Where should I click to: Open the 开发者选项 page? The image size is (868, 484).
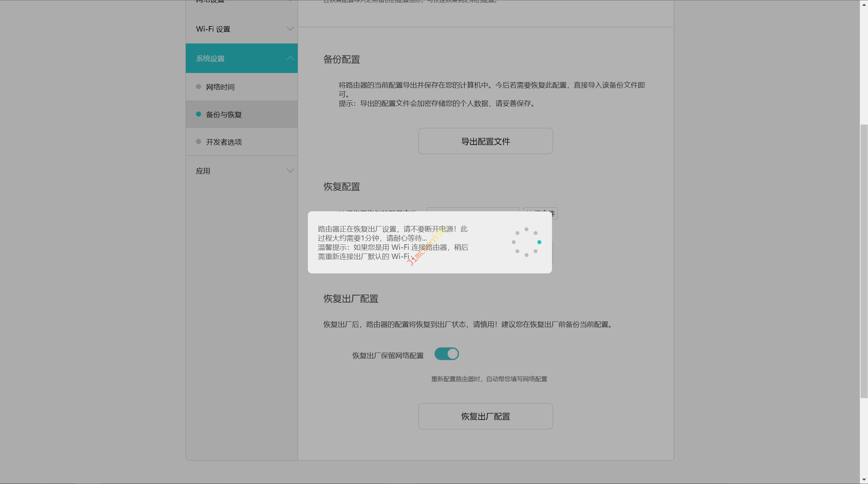point(224,142)
